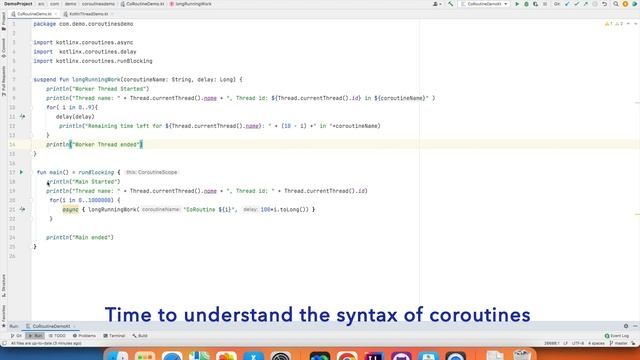Click the DemoProject breadcrumb

click(18, 4)
